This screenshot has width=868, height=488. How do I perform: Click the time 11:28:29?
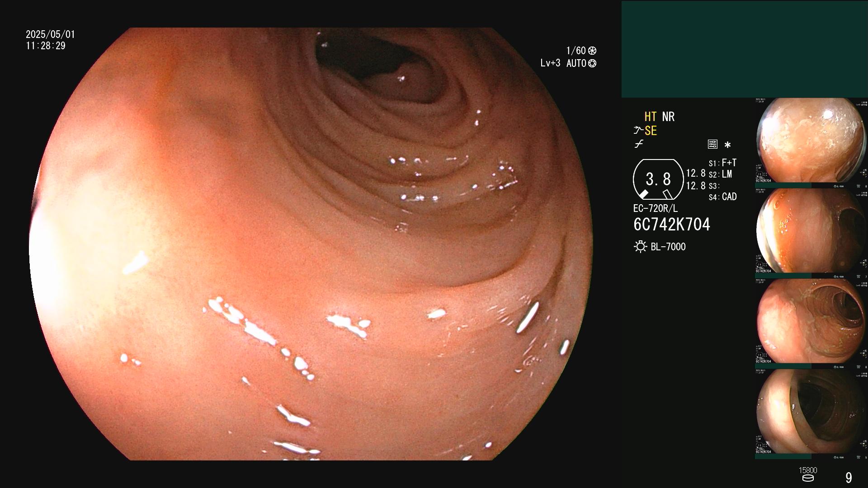pyautogui.click(x=46, y=46)
